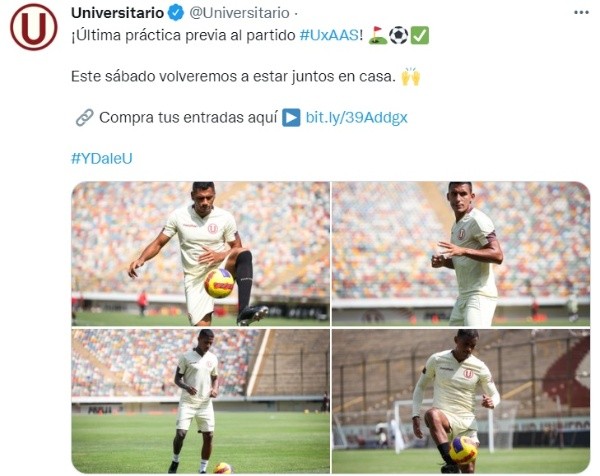
Task: Open the @Universitario handle link
Action: point(240,13)
